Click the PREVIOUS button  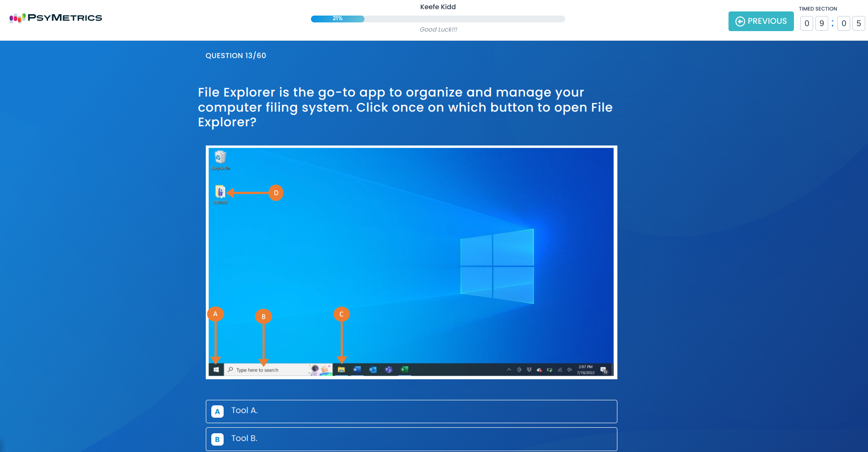coord(761,22)
